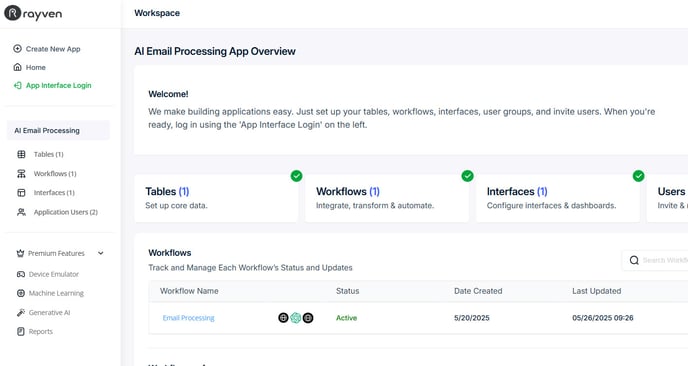
Task: Click the Search Workflows input field
Action: point(655,260)
